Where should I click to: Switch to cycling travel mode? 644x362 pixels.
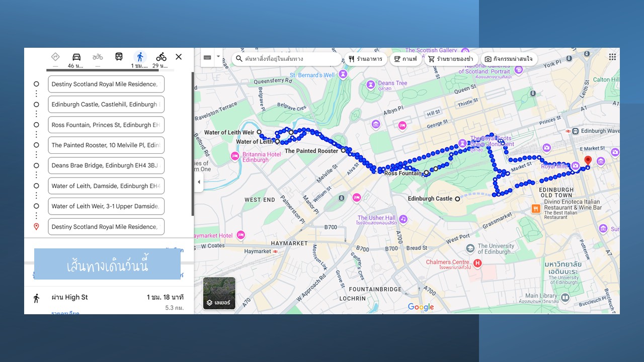(x=161, y=57)
